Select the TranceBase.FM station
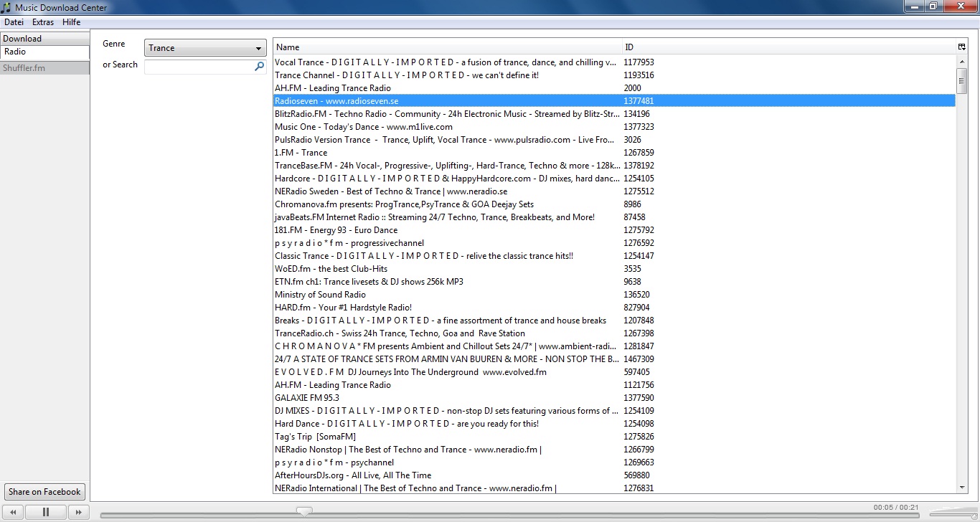This screenshot has height=522, width=980. [615, 166]
